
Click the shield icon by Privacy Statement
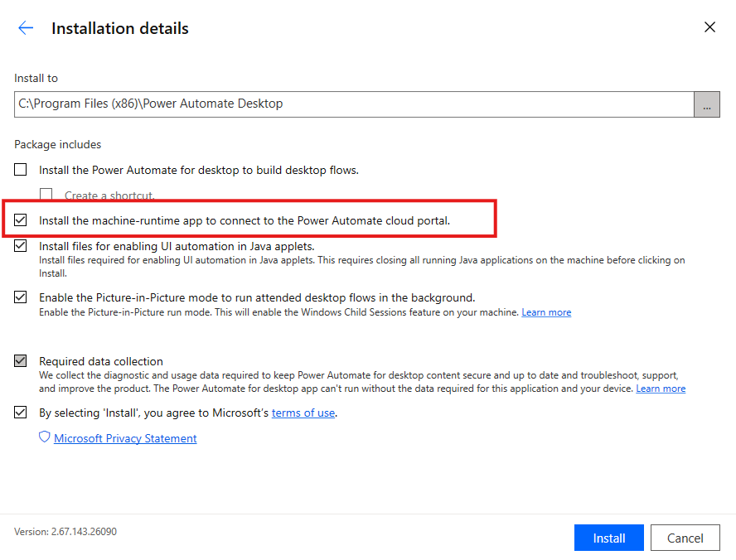(44, 437)
